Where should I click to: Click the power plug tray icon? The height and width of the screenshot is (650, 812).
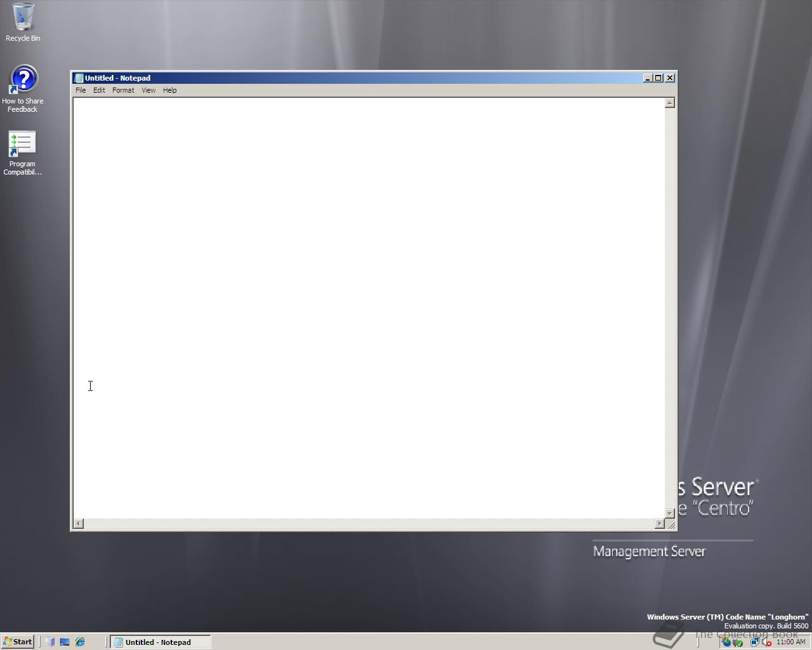pyautogui.click(x=737, y=642)
